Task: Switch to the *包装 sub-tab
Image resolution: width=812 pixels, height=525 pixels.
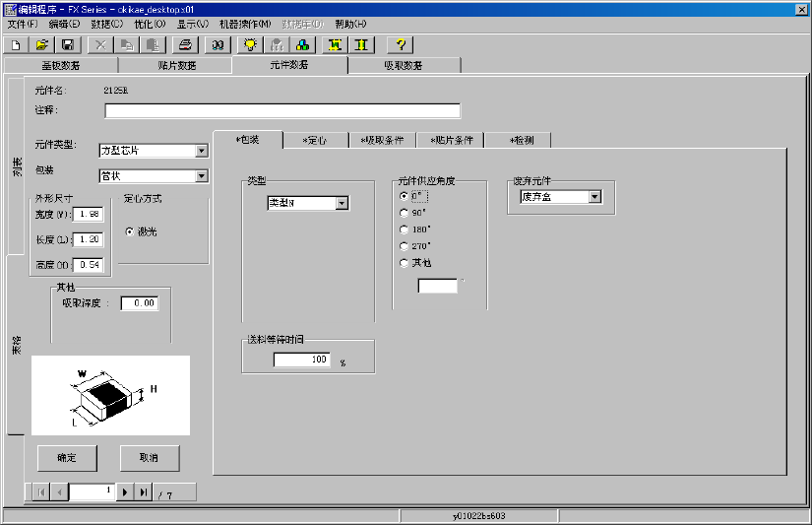Action: coord(247,140)
